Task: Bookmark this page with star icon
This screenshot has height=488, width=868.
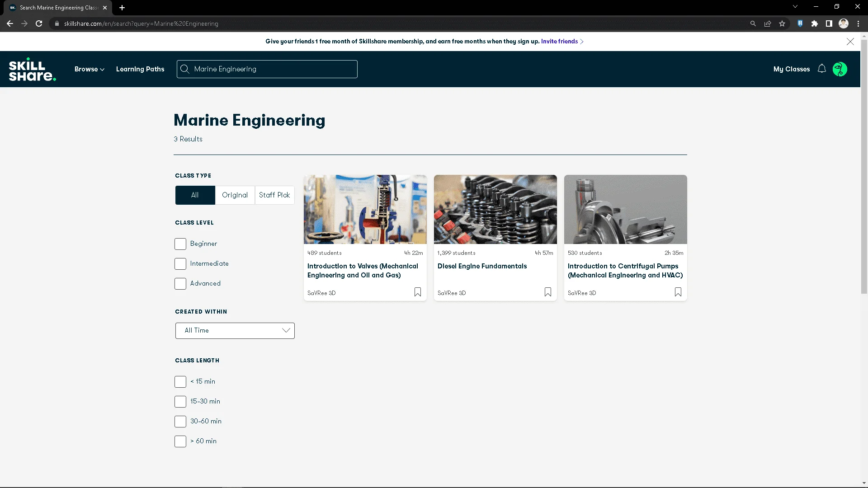Action: pos(782,23)
